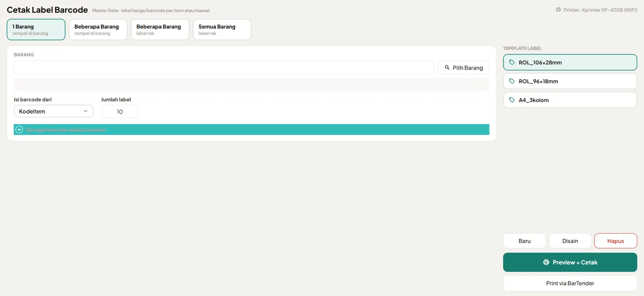Viewport: 644px width, 296px height.
Task: Click the tag icon of A4_3kolom template
Action: pyautogui.click(x=512, y=100)
